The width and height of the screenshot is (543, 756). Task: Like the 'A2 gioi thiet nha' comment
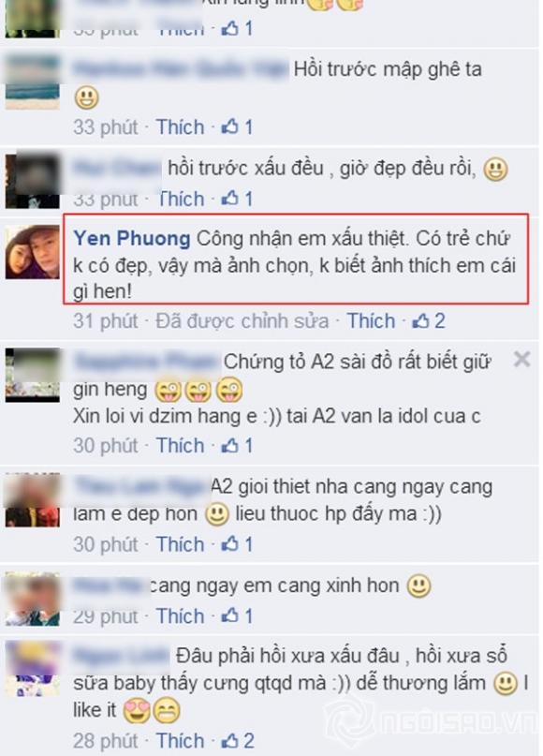coord(180,544)
